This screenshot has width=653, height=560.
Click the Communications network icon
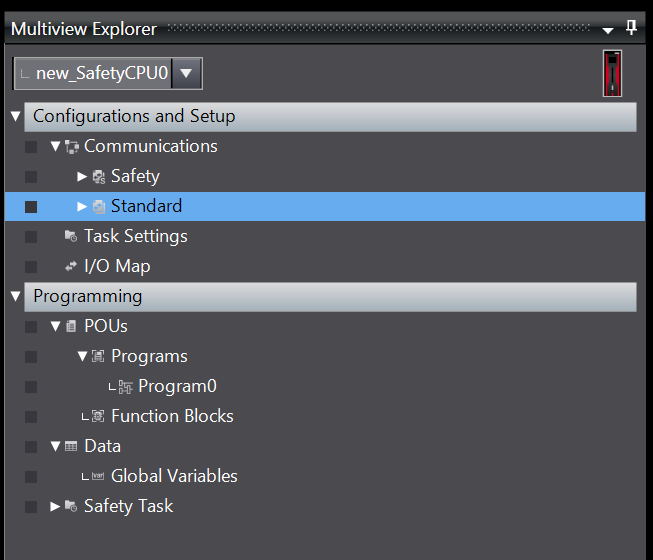coord(72,147)
